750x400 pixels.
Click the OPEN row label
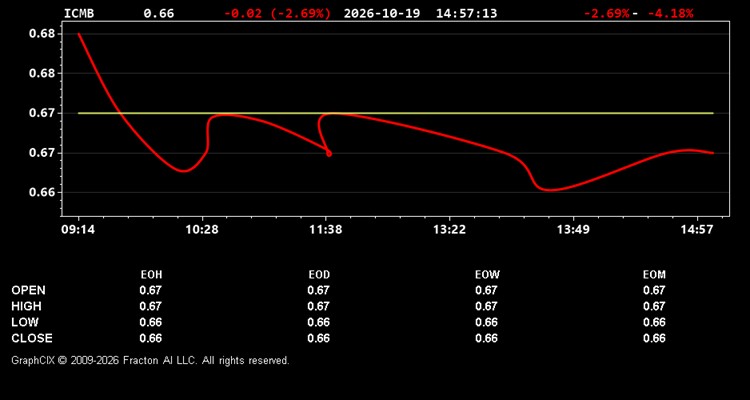click(x=29, y=290)
